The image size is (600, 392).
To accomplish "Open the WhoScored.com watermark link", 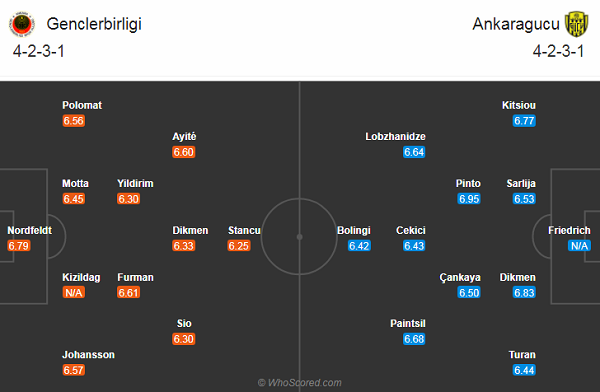I will click(300, 382).
